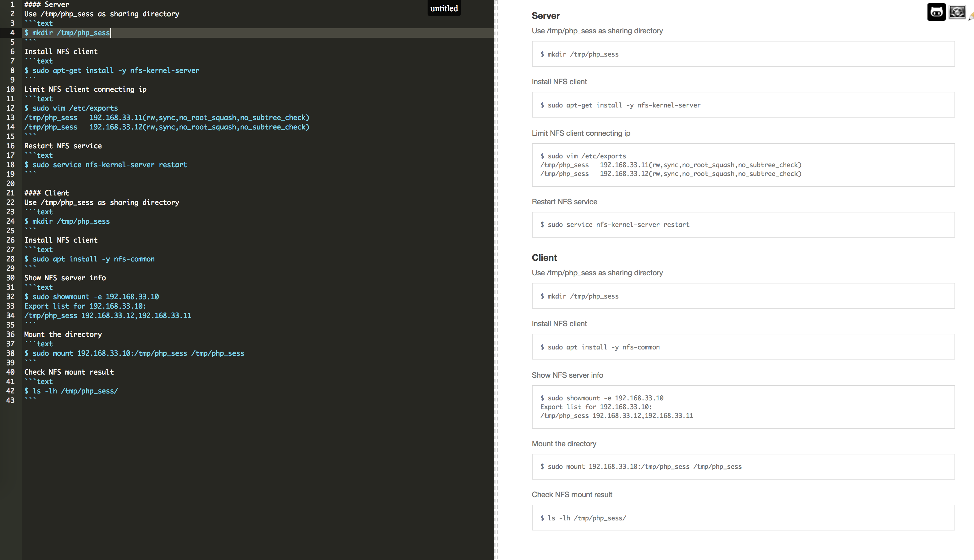Click the 'Server' heading in the preview
The width and height of the screenshot is (974, 560).
(x=545, y=16)
